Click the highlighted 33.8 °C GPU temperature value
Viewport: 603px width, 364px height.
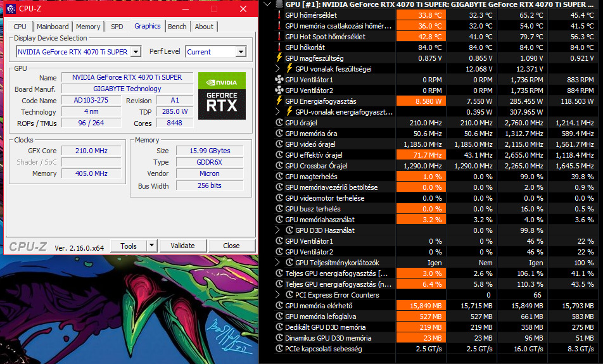[x=421, y=15]
